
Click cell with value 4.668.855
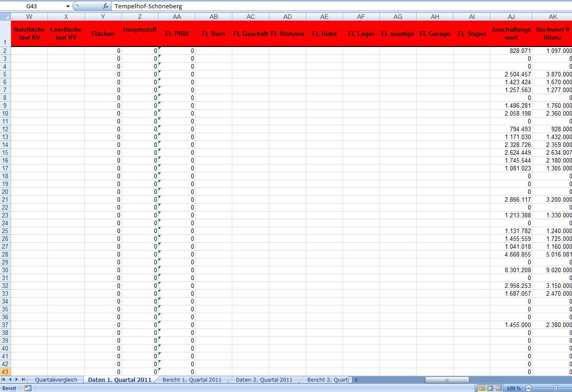pos(511,254)
